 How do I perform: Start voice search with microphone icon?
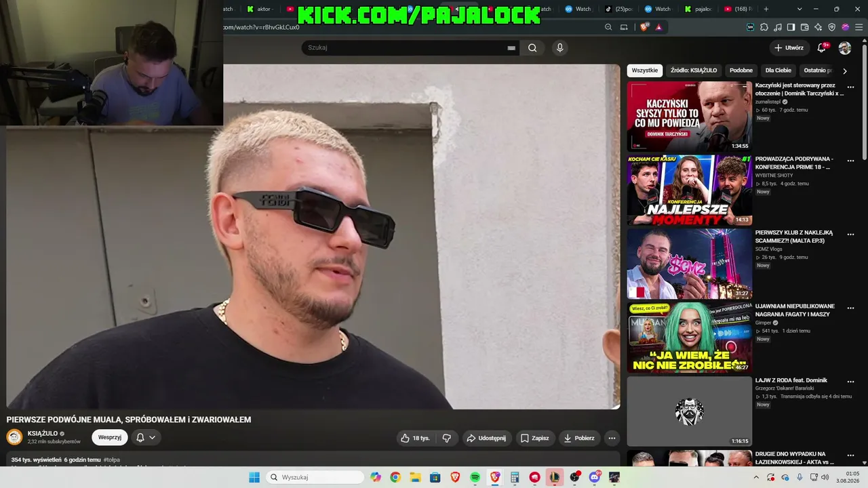(x=559, y=47)
